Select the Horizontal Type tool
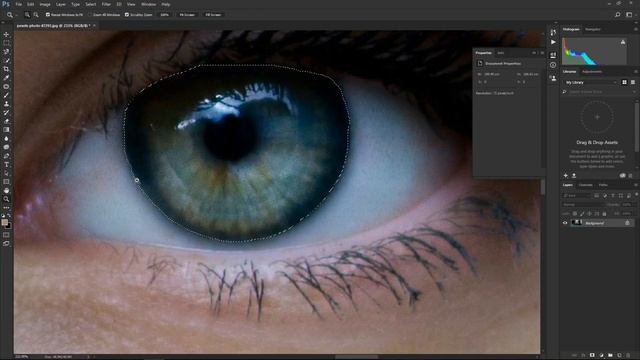Image resolution: width=640 pixels, height=360 pixels. pos(6,164)
